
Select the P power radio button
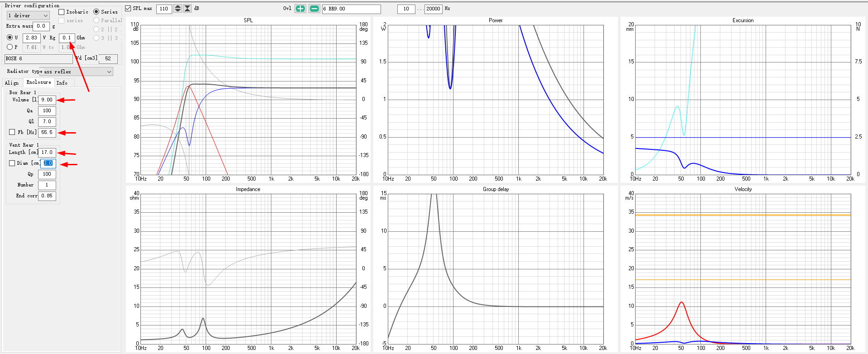point(10,47)
